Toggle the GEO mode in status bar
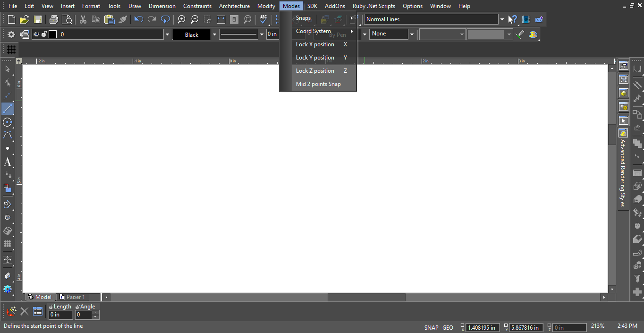This screenshot has width=644, height=333. 448,327
